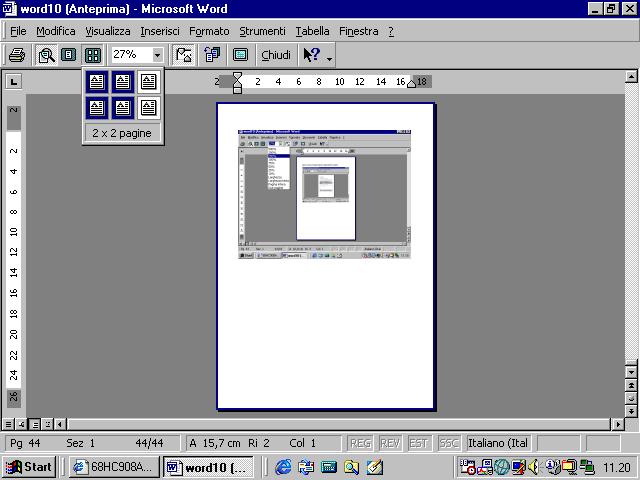Click the Print icon in the preview toolbar
Screen dimensions: 640x480
coord(17,55)
